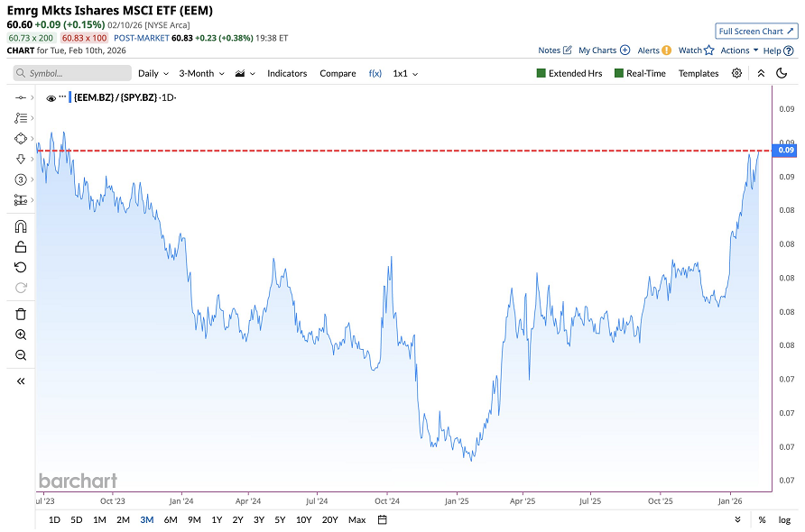
Task: Toggle log scale button
Action: [x=784, y=519]
